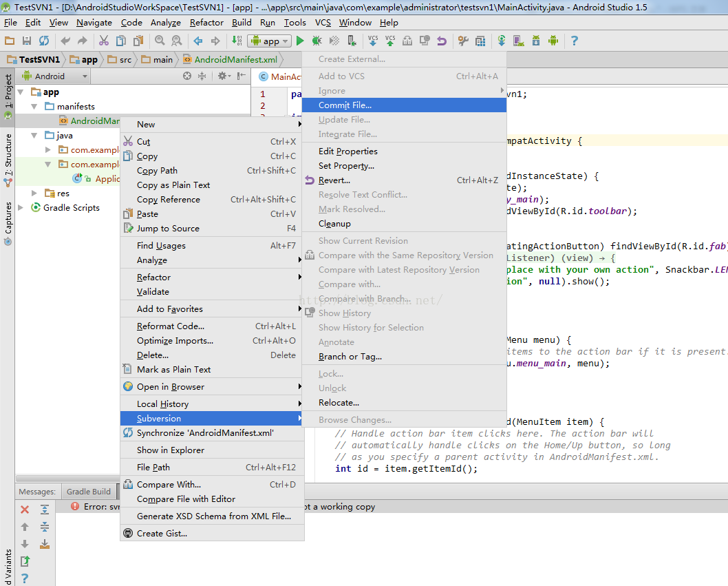
Task: Click the Replace toolbar icon
Action: tap(177, 41)
